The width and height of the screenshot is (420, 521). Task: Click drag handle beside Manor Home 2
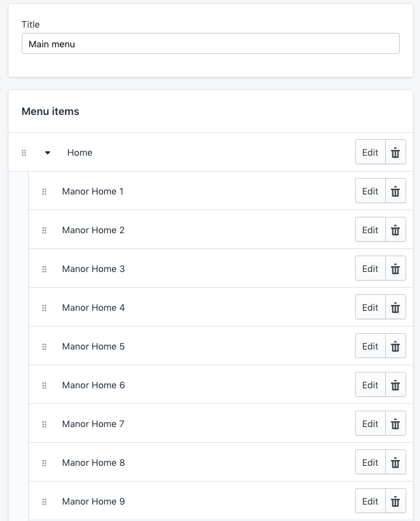pos(45,230)
